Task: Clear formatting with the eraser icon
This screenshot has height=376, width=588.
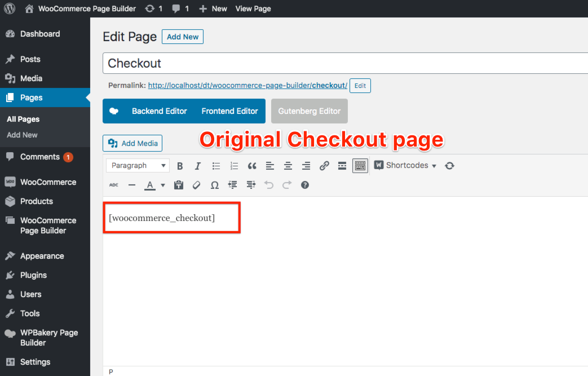Action: tap(197, 185)
